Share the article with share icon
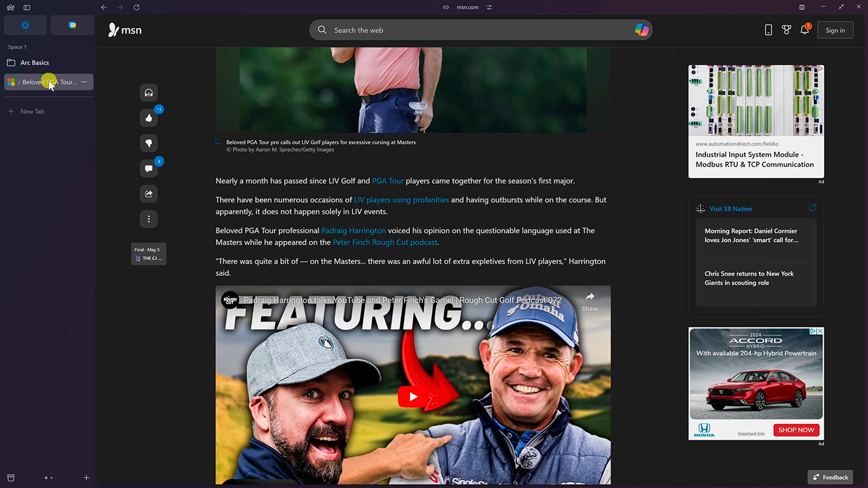Screen dimensions: 868x488 [x=149, y=194]
